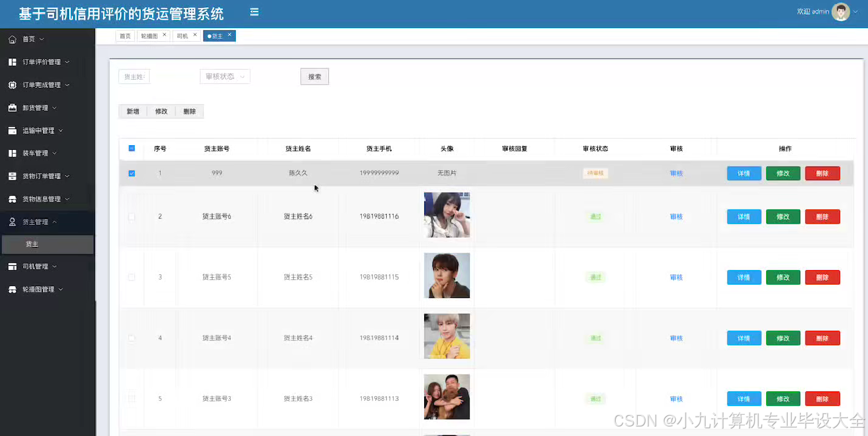868x436 pixels.
Task: Click the 司机管理 sidebar icon
Action: (x=12, y=266)
